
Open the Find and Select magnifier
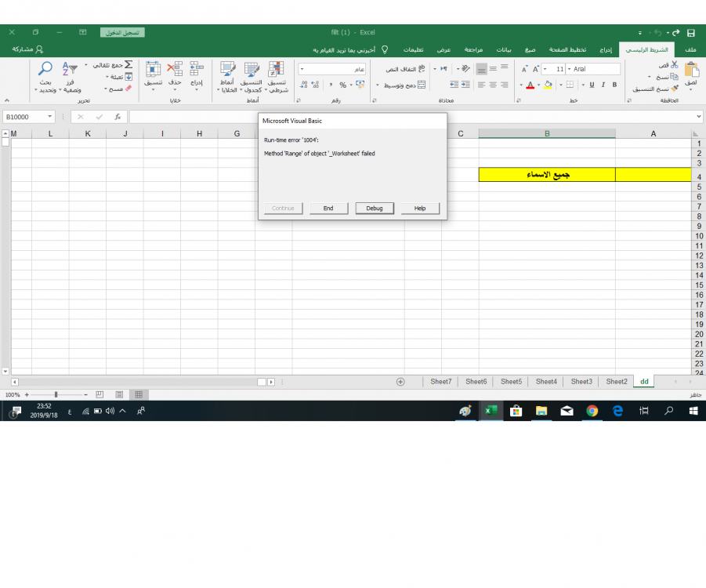point(45,70)
